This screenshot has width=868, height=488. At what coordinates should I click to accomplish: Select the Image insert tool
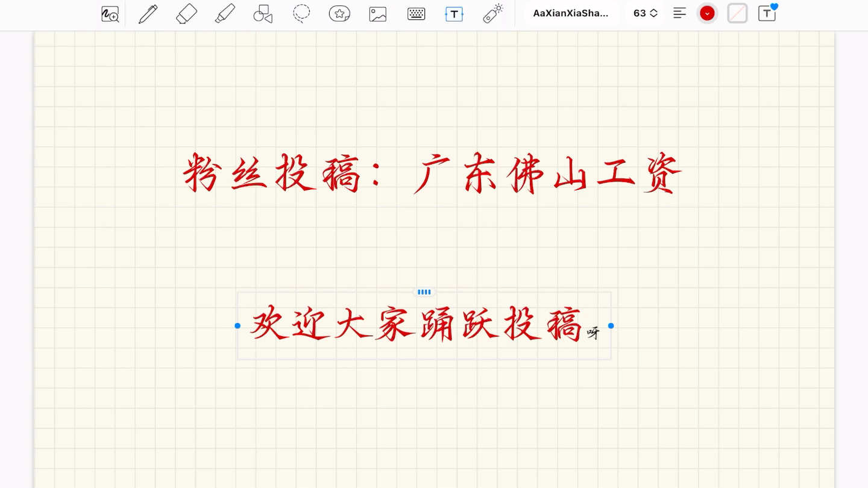click(x=378, y=14)
